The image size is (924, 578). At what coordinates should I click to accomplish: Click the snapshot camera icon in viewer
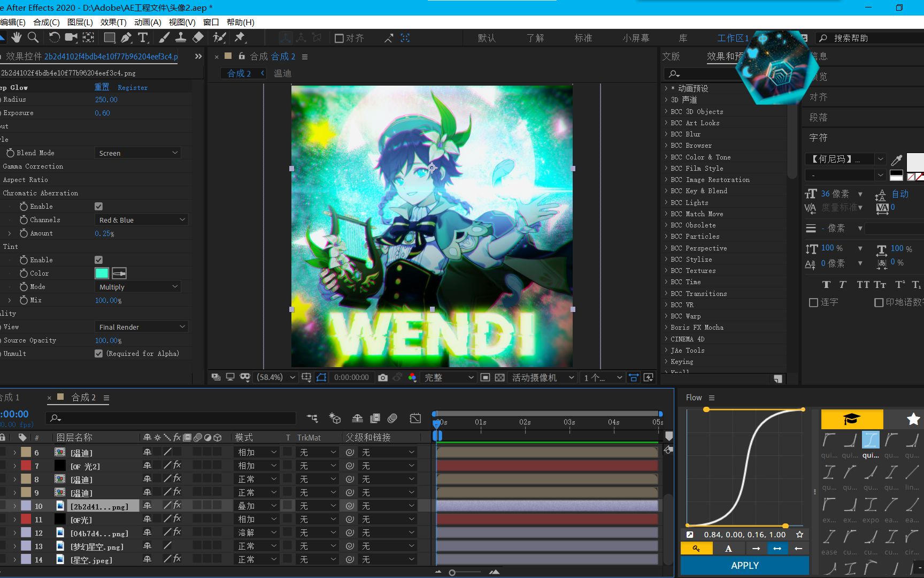tap(382, 377)
